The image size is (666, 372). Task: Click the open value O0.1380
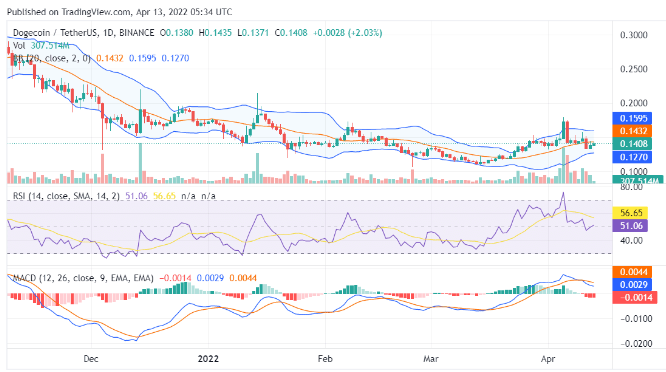[x=176, y=33]
